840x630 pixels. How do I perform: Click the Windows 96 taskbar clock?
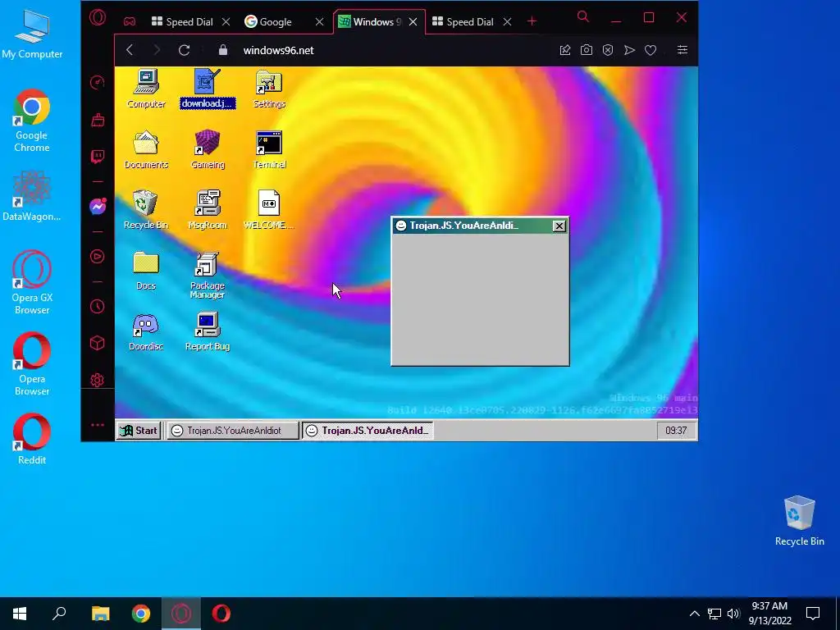coord(676,430)
